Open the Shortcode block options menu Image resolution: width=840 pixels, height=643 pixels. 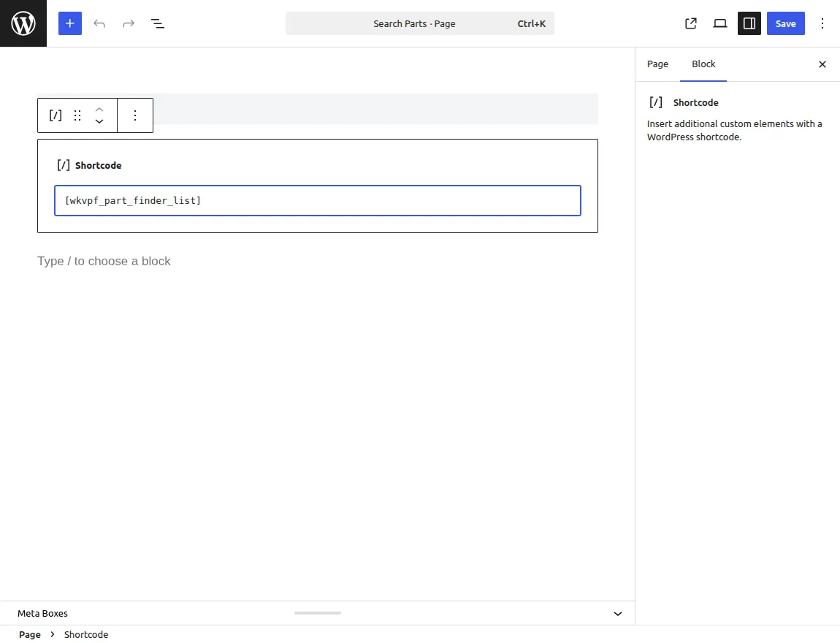click(135, 115)
